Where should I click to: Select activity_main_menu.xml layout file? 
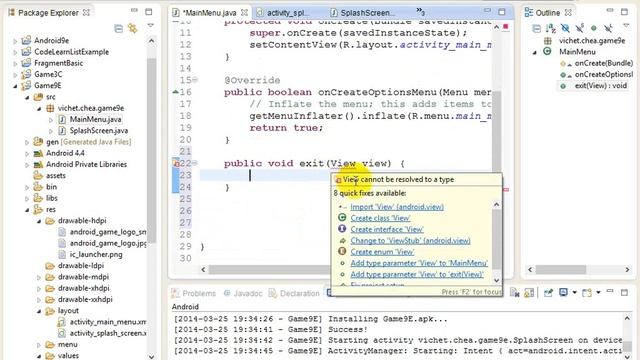(x=107, y=322)
